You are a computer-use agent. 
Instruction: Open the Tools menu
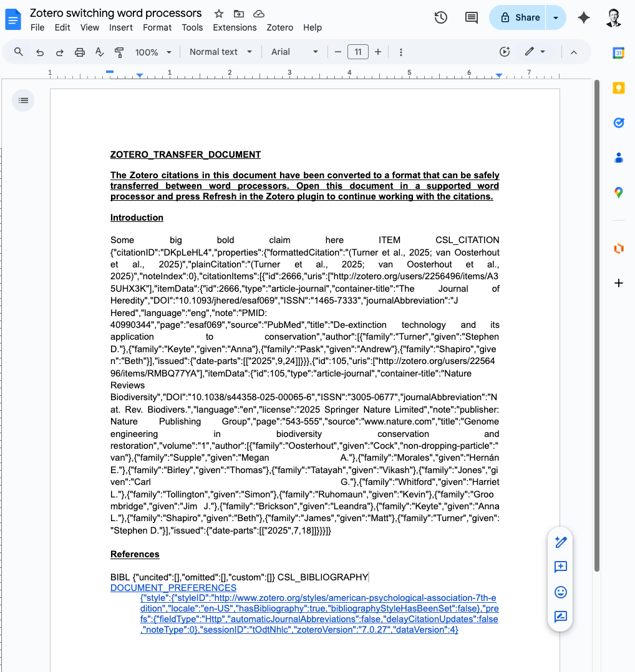(x=192, y=27)
